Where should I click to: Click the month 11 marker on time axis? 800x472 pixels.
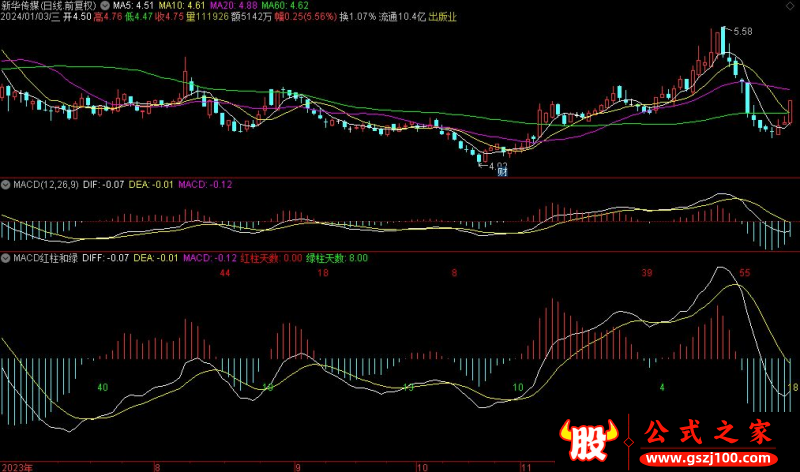[526, 467]
